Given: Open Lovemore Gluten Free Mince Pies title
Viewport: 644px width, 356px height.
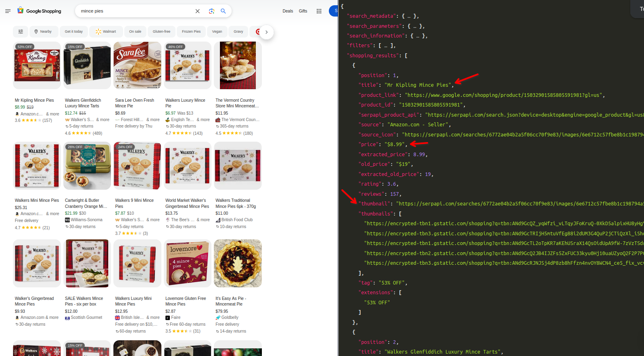Looking at the screenshot, I should point(186,301).
